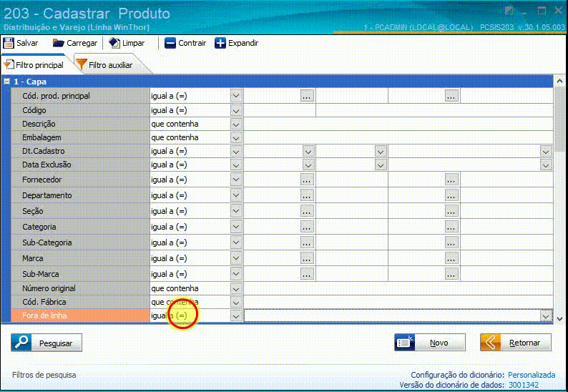Screen dimensions: 568x392
Task: Click the Descrição value input field
Action: click(x=398, y=124)
